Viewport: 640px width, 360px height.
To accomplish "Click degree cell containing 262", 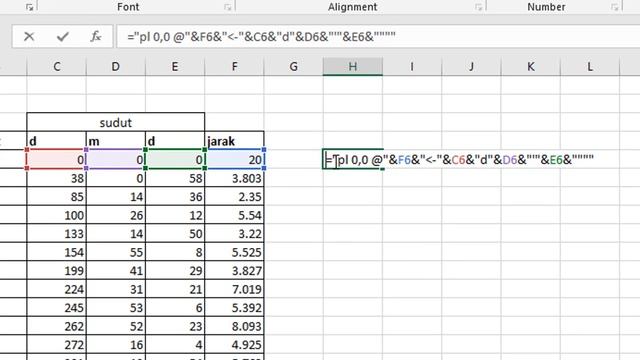I will point(57,326).
